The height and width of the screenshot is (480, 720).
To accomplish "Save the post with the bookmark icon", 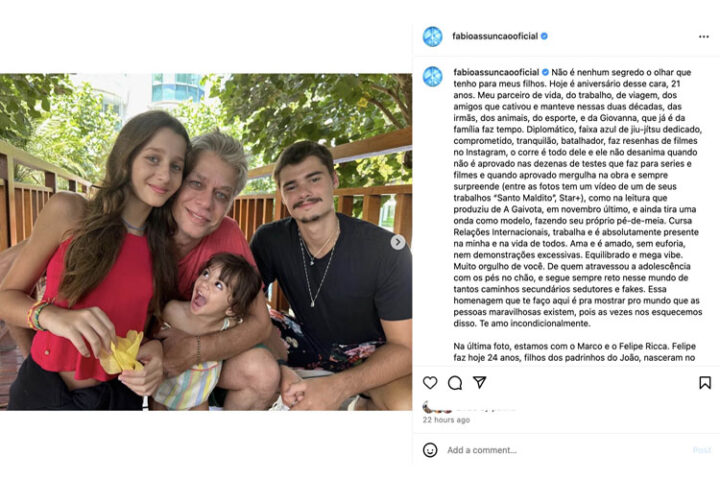I will 705,383.
